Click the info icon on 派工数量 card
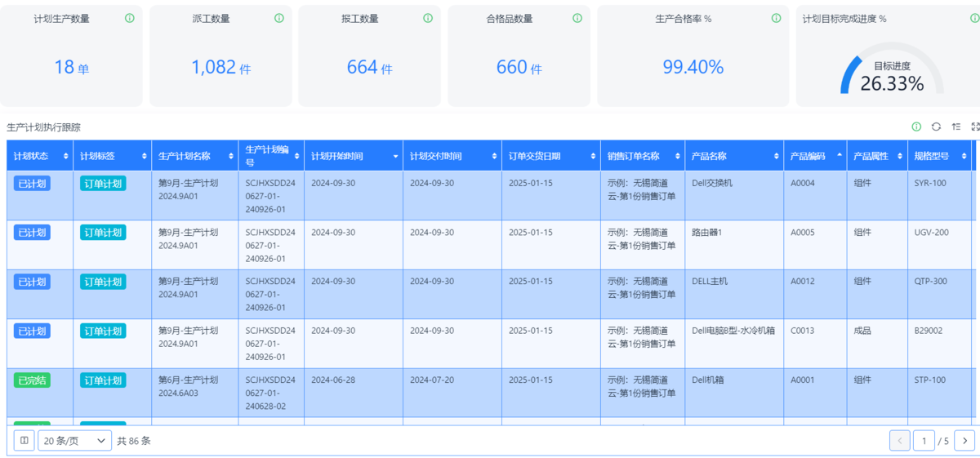This screenshot has height=458, width=980. [x=279, y=18]
